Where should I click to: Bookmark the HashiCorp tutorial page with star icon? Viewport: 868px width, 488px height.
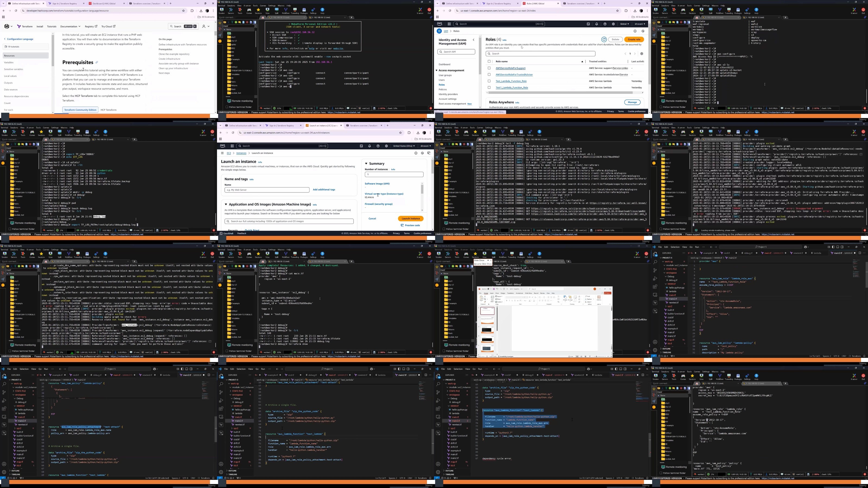[183, 11]
